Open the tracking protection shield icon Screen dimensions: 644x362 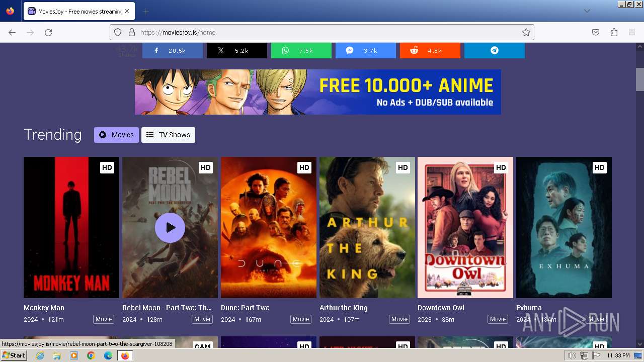click(118, 32)
